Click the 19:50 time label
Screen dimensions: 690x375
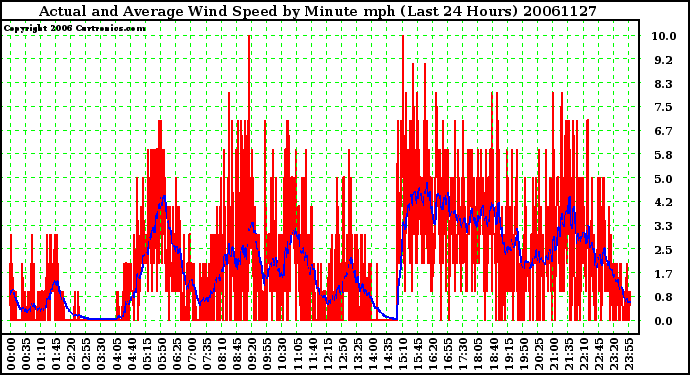tap(523, 354)
